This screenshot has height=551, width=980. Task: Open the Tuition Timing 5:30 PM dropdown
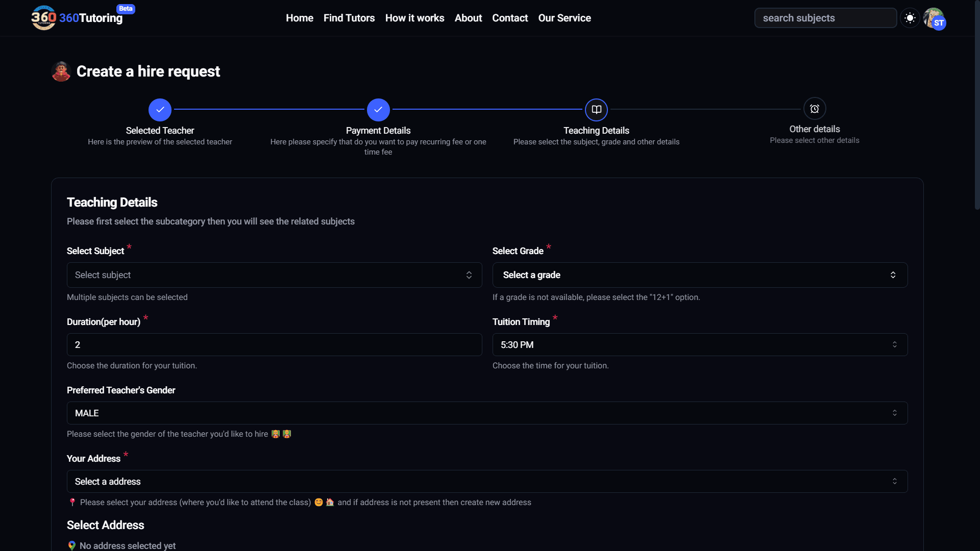700,345
